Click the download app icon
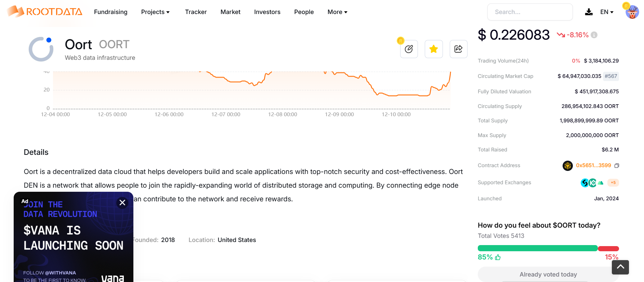Image resolution: width=644 pixels, height=282 pixels. coord(589,12)
